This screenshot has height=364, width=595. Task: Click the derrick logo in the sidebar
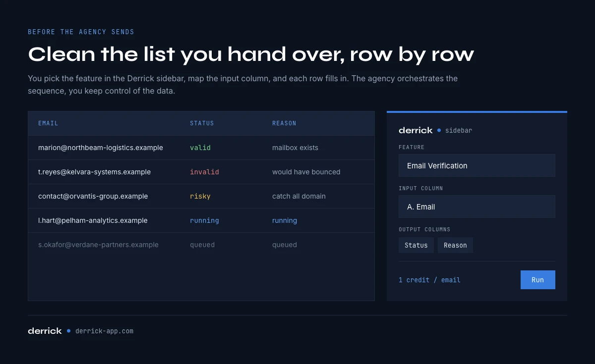coord(416,130)
